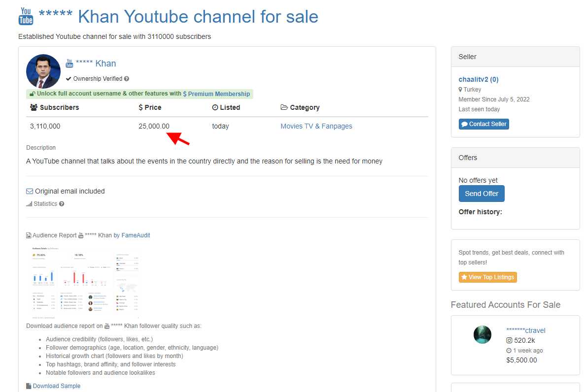Click the View Top Listings button
This screenshot has height=392, width=585.
[487, 277]
